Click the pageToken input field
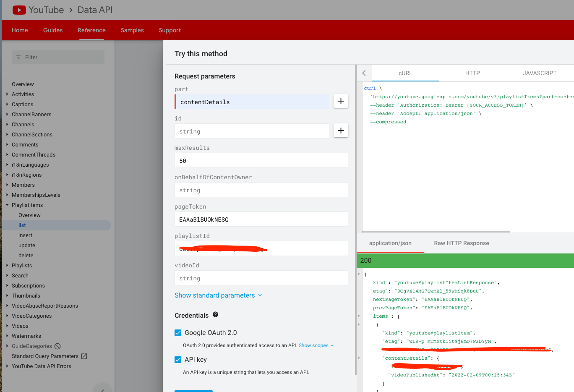Image resolution: width=574 pixels, height=392 pixels. (261, 219)
